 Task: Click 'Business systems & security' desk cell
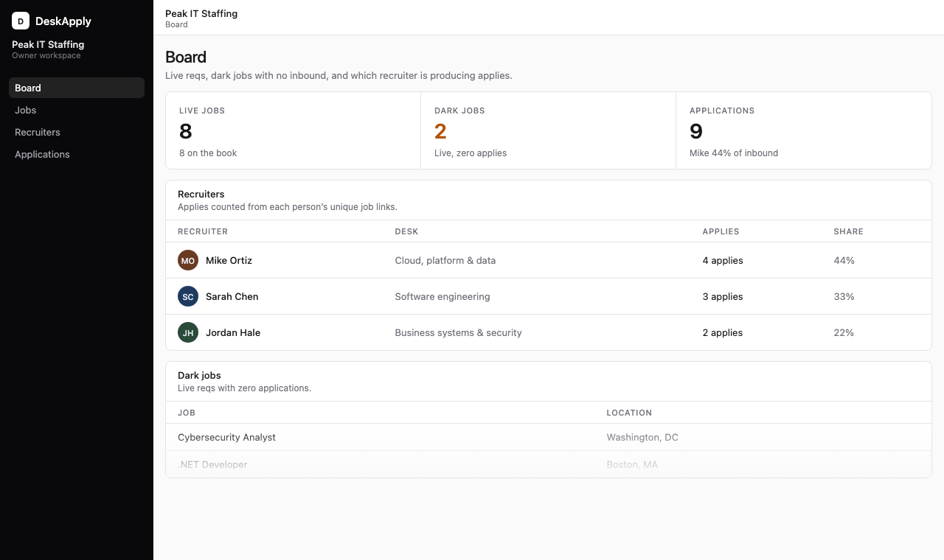[458, 332]
